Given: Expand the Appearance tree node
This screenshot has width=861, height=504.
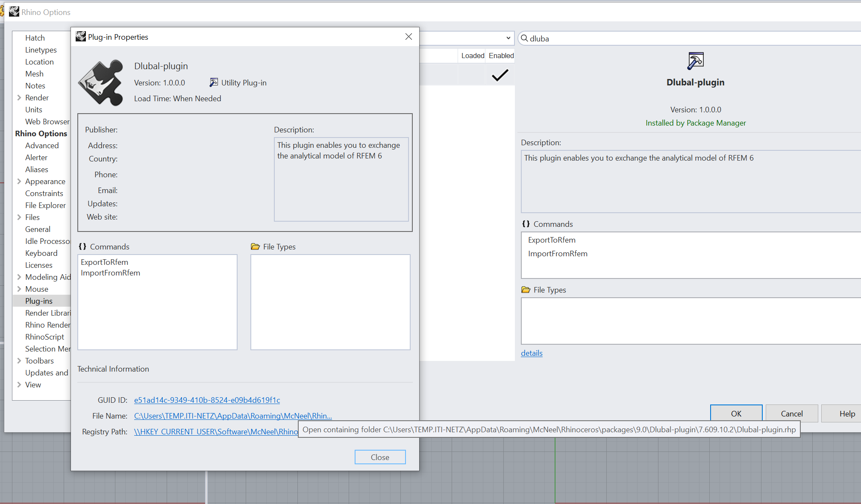Looking at the screenshot, I should [19, 182].
